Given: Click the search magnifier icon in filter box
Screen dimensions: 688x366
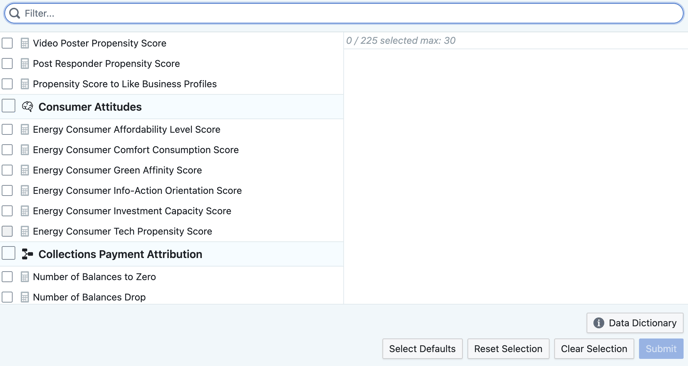Looking at the screenshot, I should point(14,14).
